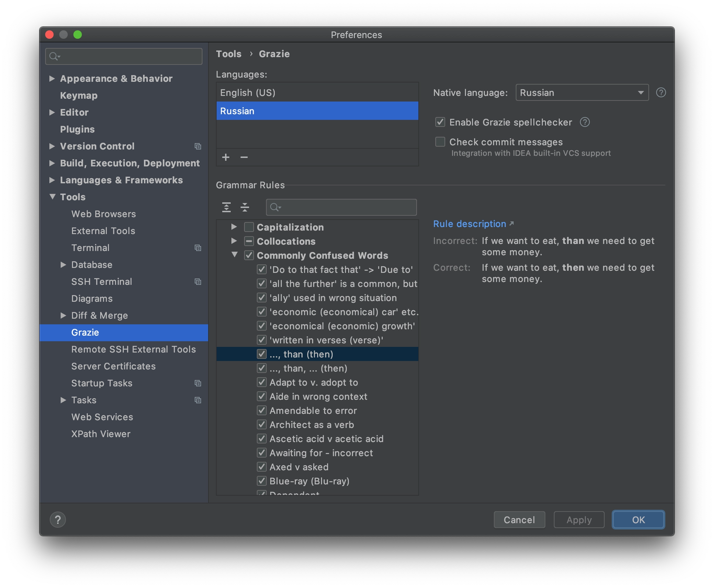Open Server Certificates settings

113,366
